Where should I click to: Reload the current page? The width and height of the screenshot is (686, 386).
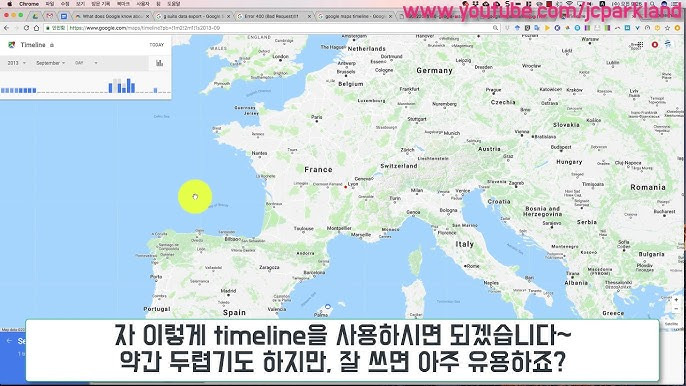click(26, 28)
